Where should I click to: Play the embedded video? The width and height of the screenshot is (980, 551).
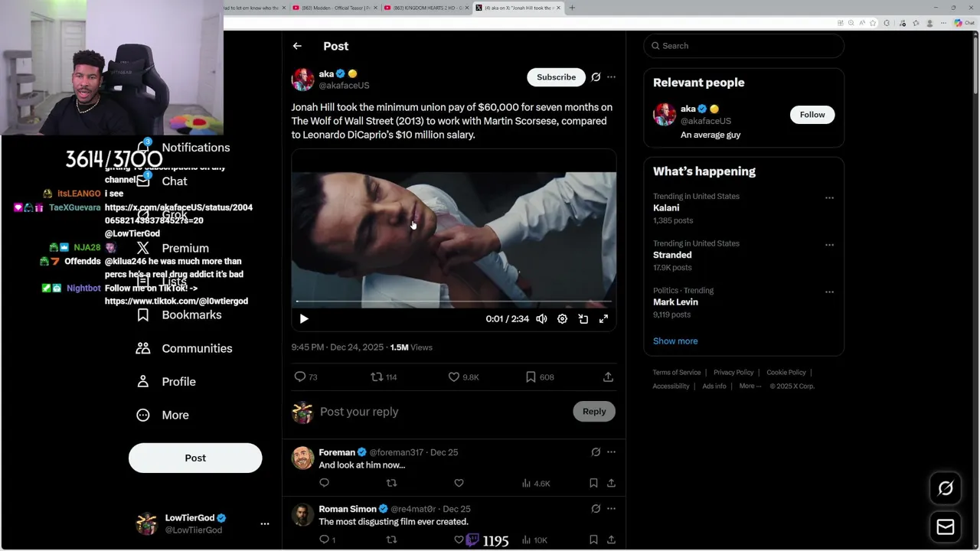304,319
